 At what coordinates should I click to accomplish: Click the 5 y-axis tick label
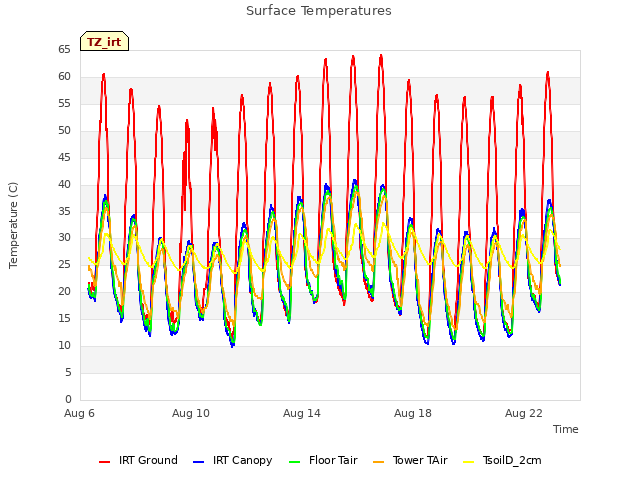[x=68, y=372]
